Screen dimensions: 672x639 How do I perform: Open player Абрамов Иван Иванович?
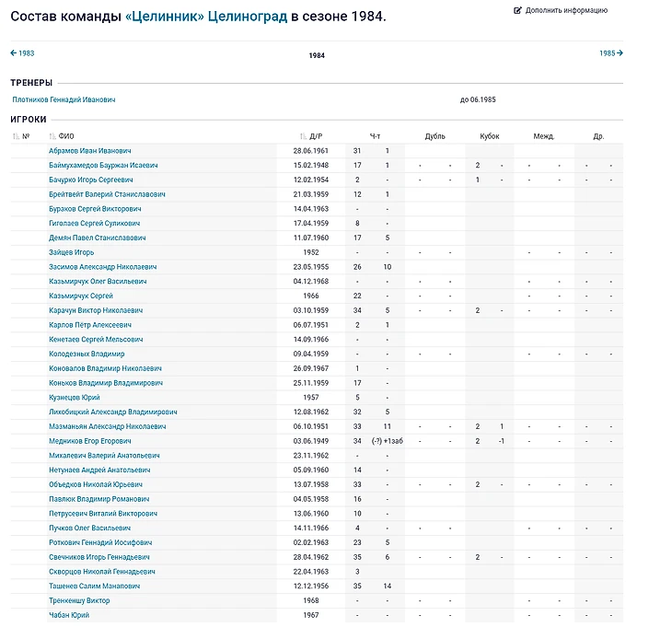coord(90,151)
